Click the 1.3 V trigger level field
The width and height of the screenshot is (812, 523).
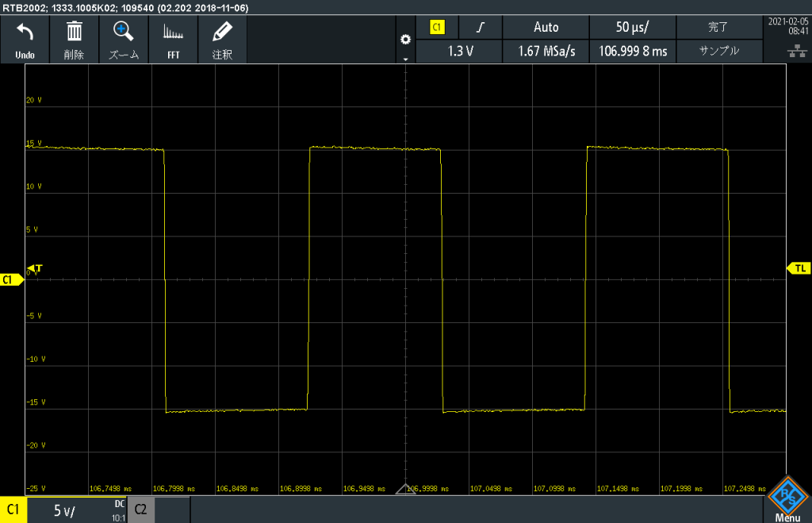tap(460, 51)
